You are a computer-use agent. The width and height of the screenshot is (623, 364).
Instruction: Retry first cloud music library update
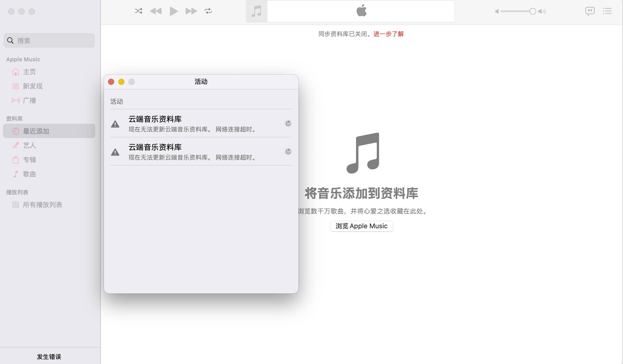pyautogui.click(x=288, y=123)
